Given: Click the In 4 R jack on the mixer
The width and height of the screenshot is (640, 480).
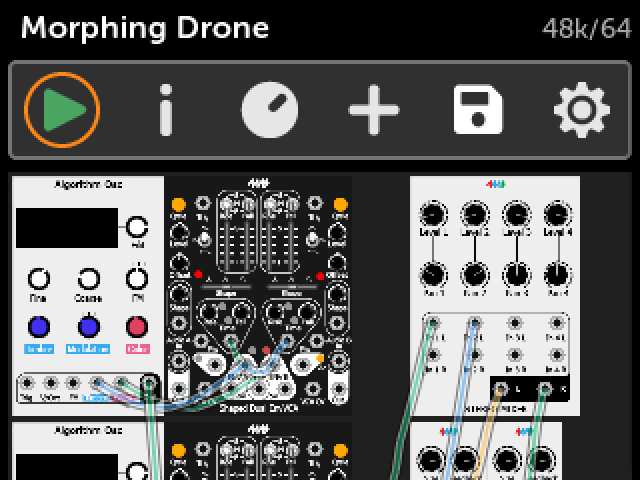Looking at the screenshot, I should (x=557, y=355).
